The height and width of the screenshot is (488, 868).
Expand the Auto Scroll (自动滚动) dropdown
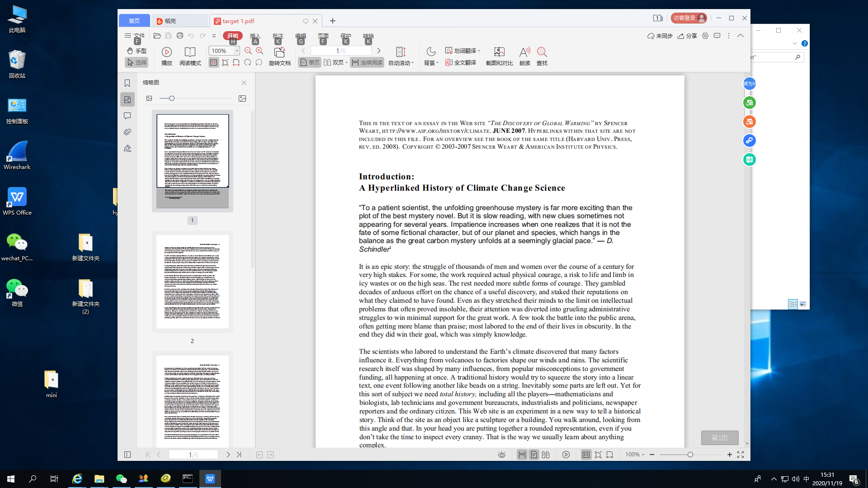pos(401,63)
